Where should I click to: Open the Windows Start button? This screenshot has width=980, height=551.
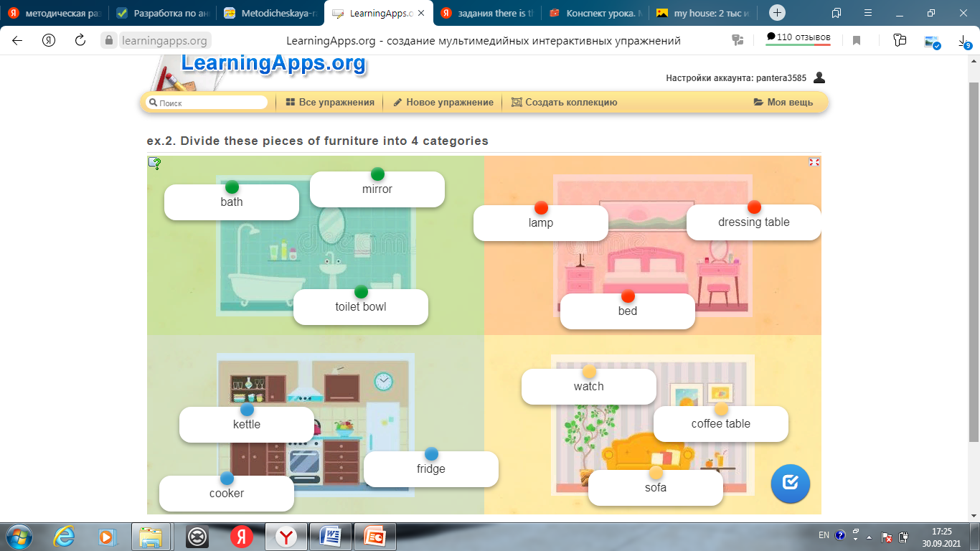18,537
